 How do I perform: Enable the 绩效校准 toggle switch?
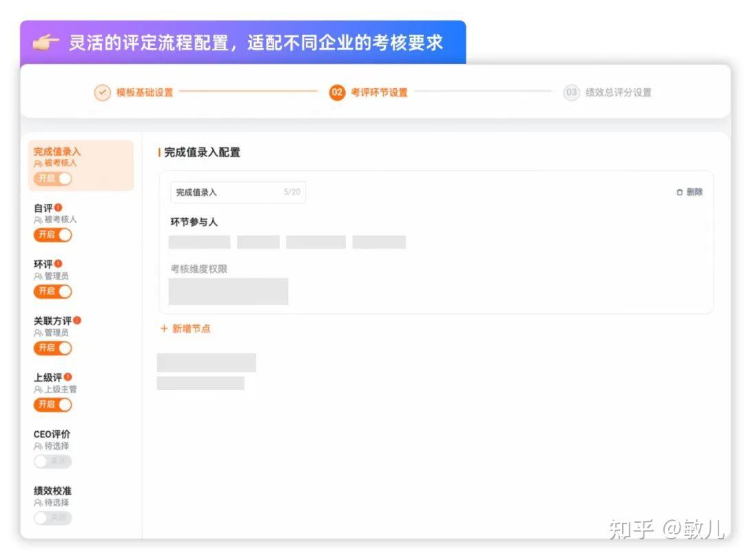pyautogui.click(x=52, y=518)
